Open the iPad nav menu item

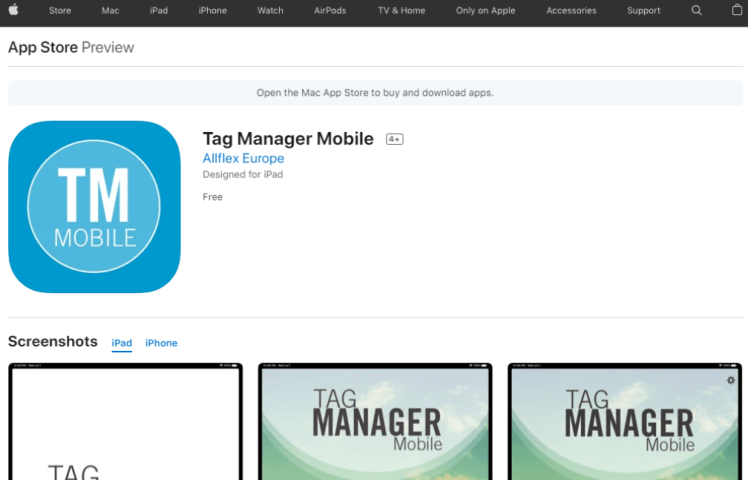pyautogui.click(x=158, y=10)
